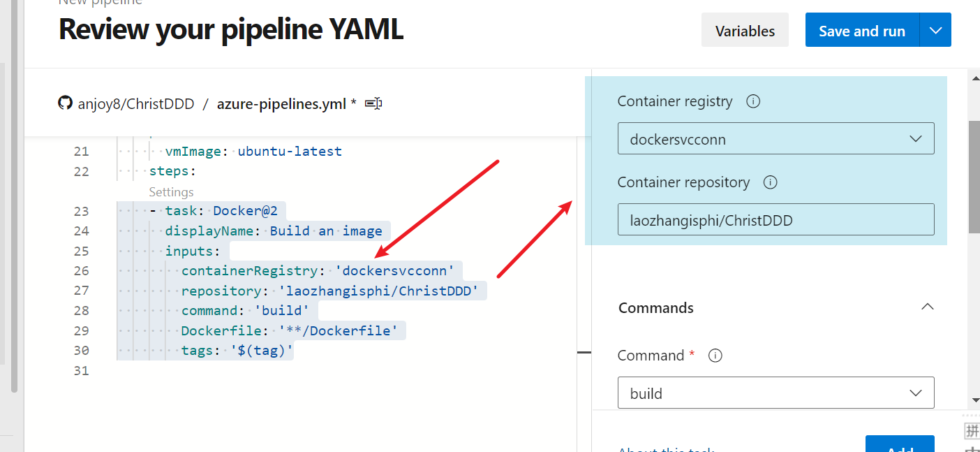The height and width of the screenshot is (452, 980).
Task: Click the scroll down arrow of task panel
Action: pyautogui.click(x=974, y=400)
